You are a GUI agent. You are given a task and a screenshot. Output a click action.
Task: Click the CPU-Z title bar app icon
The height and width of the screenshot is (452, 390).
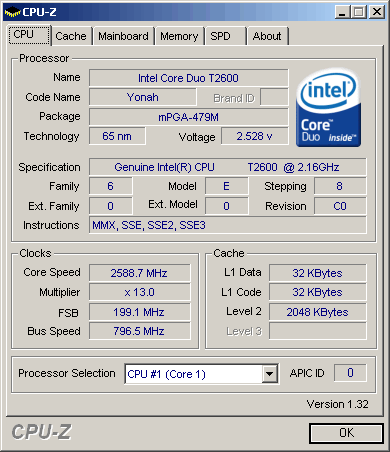pyautogui.click(x=12, y=12)
